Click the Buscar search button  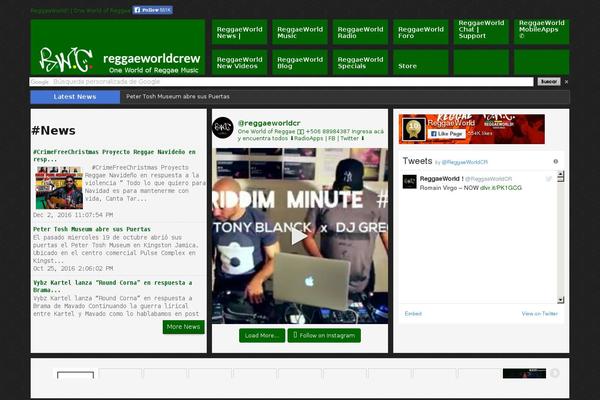(x=548, y=81)
